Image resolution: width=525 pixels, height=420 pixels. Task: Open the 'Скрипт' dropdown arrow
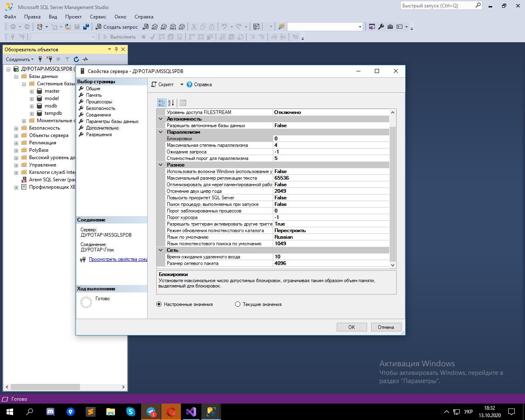tap(182, 84)
